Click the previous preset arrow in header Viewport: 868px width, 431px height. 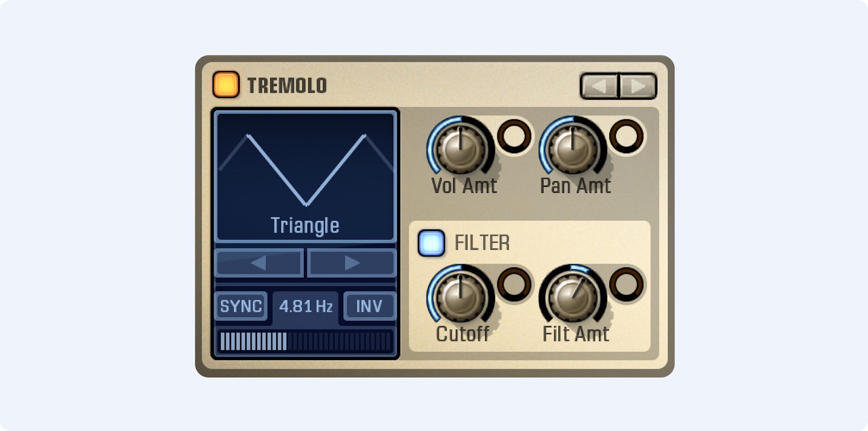599,86
